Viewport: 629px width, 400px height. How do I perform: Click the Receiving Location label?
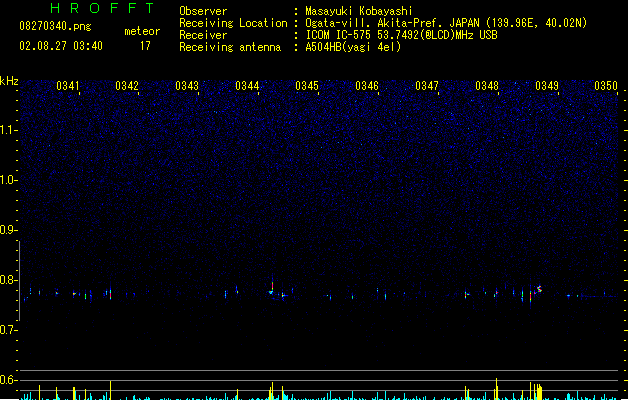tap(233, 23)
